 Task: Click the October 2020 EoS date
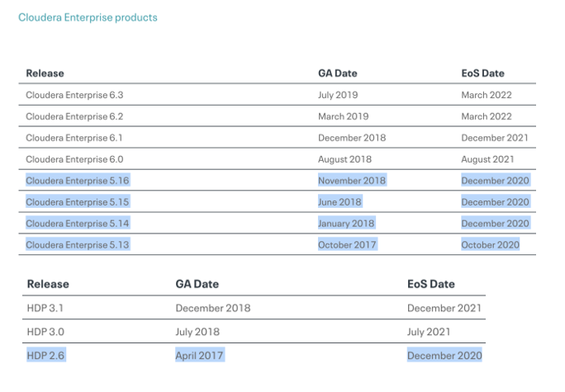(491, 244)
